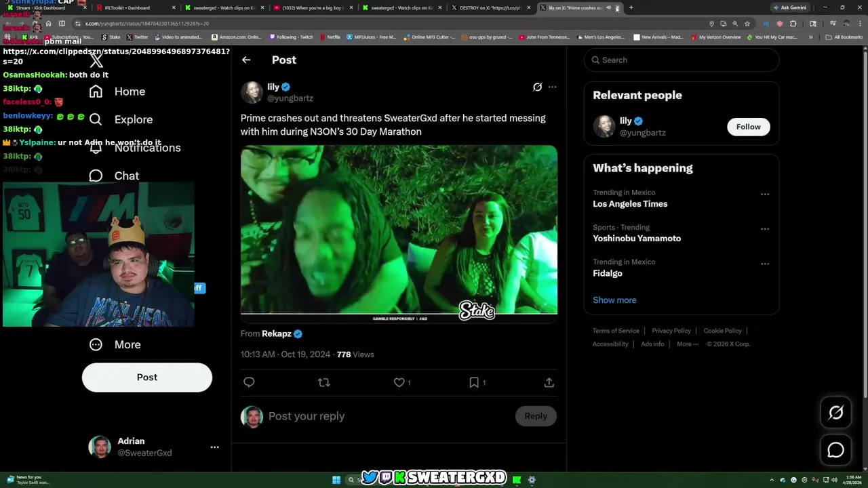Open the Following - Twitch bookmark
This screenshot has width=868, height=488.
(x=292, y=37)
